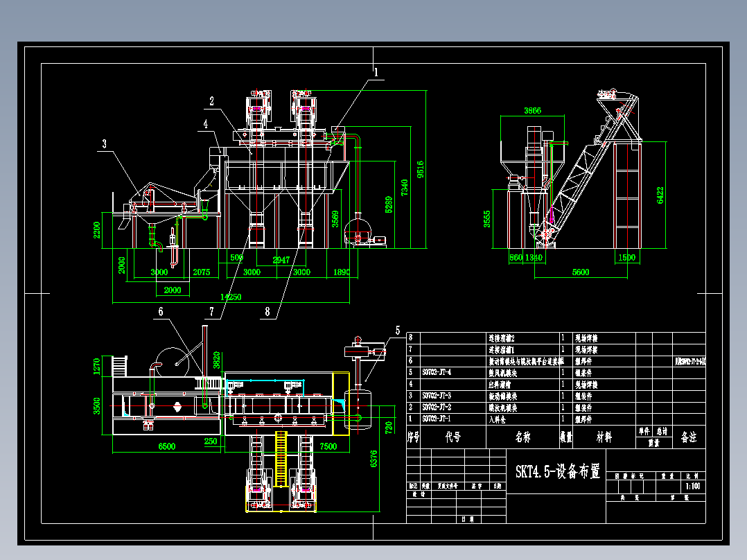Click the part name 入料仓

click(497, 419)
